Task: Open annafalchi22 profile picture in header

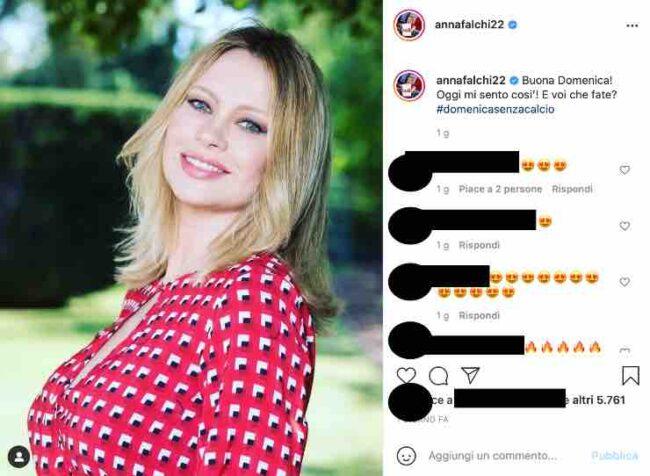Action: point(409,25)
